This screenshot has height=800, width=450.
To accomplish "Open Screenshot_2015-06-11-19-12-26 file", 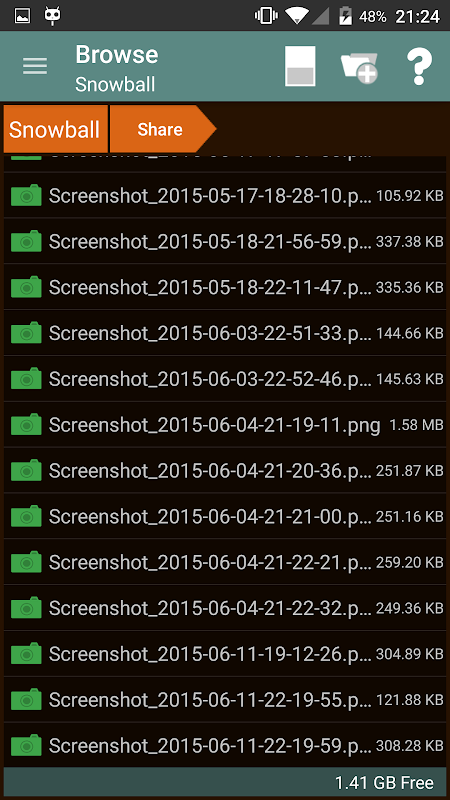I will point(225,654).
